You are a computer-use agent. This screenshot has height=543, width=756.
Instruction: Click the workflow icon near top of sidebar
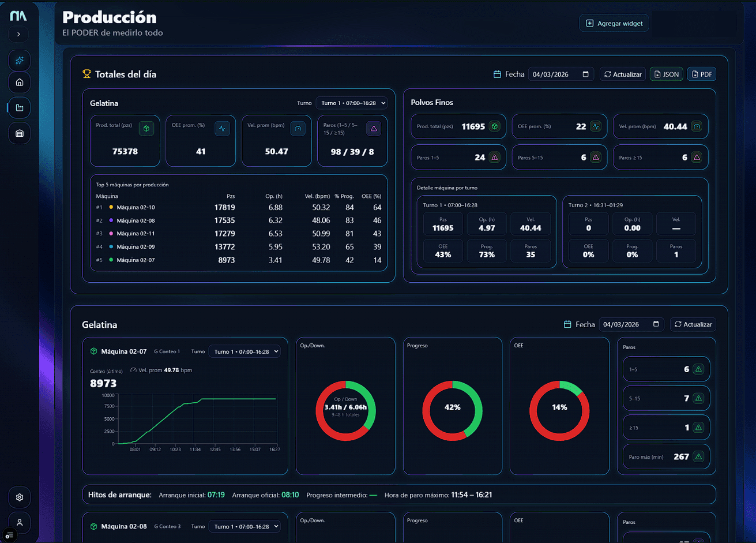pos(19,61)
